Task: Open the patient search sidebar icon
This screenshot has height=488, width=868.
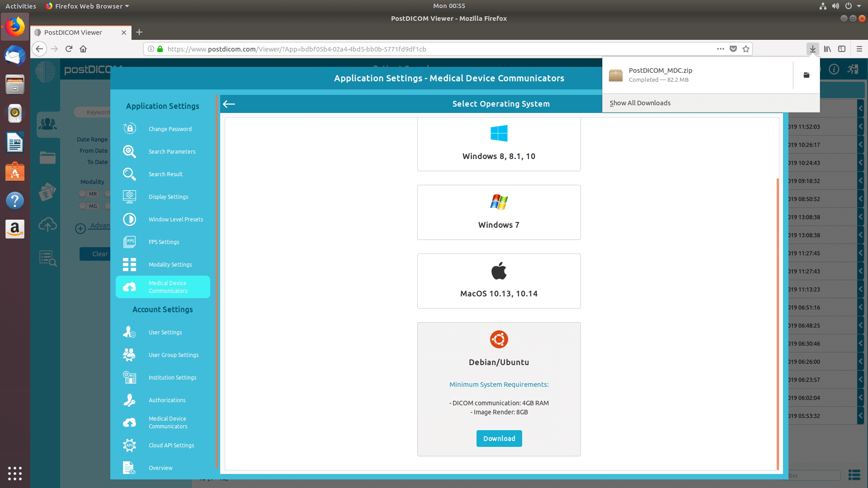Action: point(47,125)
